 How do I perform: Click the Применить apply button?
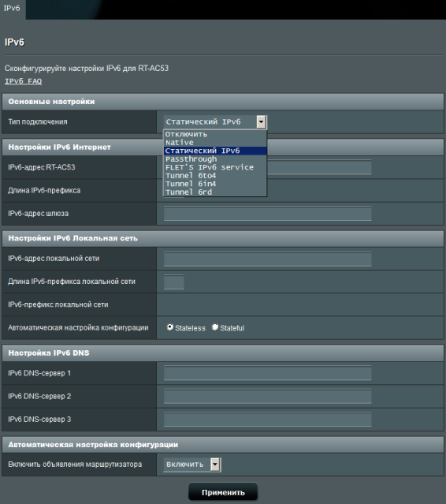(x=223, y=492)
